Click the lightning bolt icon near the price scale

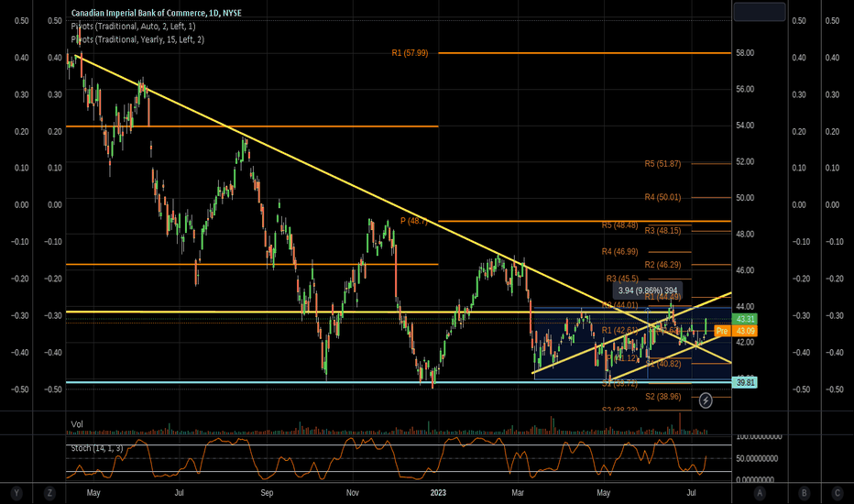[706, 401]
